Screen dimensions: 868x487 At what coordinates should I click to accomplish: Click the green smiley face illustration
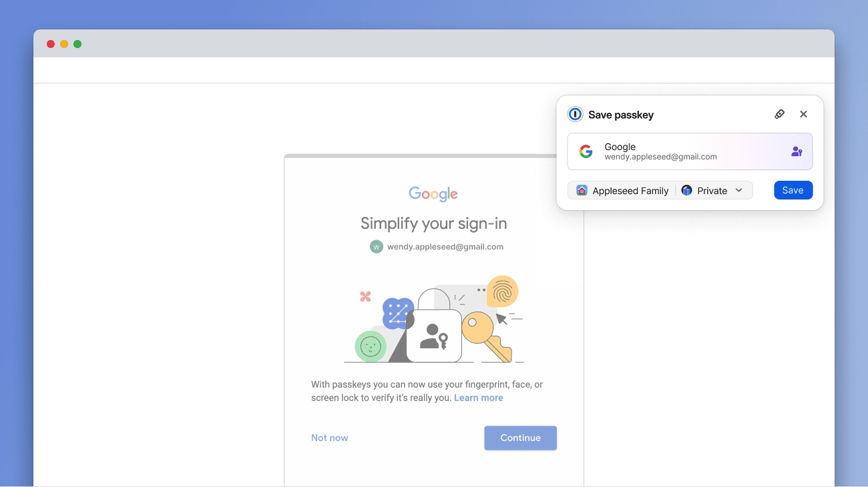tap(370, 346)
